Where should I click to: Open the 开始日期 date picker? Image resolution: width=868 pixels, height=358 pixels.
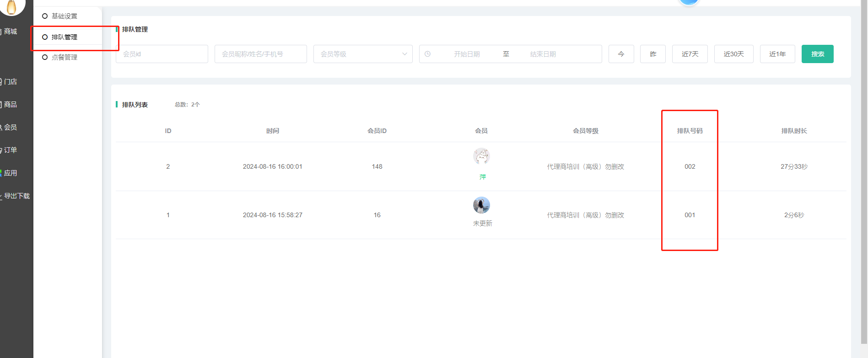click(x=467, y=54)
